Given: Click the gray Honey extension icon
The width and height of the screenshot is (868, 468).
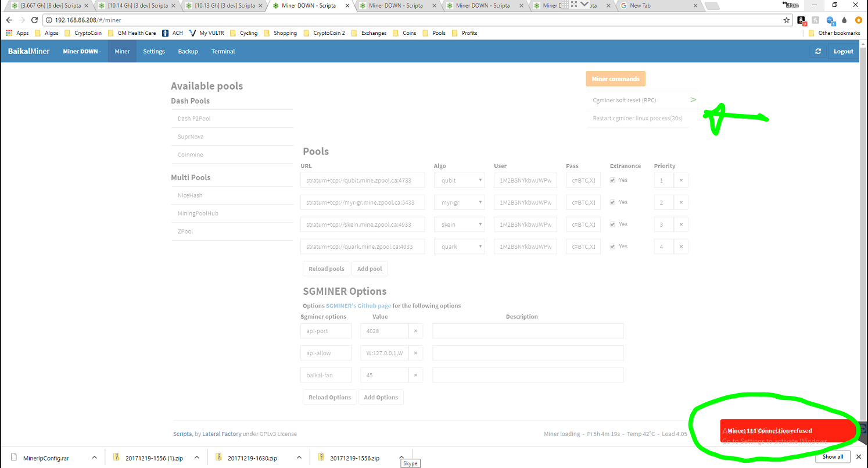Looking at the screenshot, I should tap(816, 20).
